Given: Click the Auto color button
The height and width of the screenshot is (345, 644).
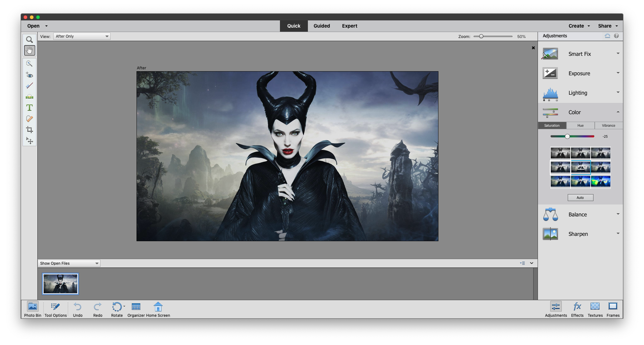Looking at the screenshot, I should [x=580, y=197].
